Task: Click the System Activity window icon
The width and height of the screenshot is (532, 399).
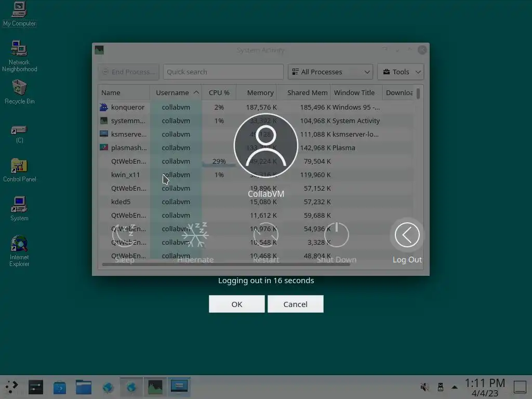Action: click(x=99, y=50)
